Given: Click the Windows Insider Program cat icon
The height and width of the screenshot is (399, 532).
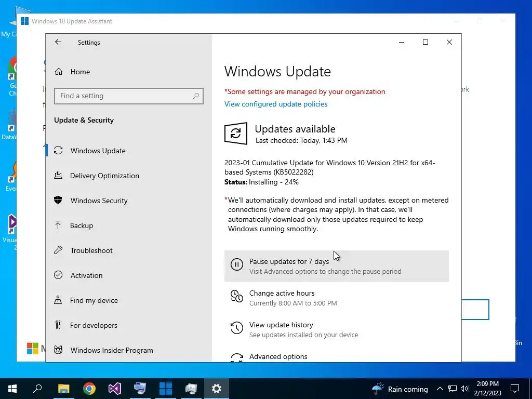Looking at the screenshot, I should (x=58, y=350).
